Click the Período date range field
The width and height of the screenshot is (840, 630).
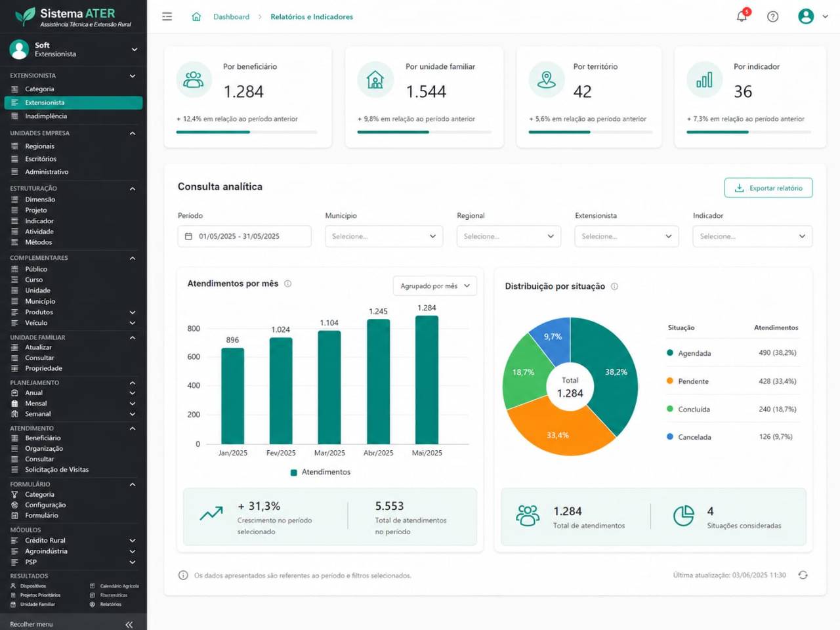click(244, 236)
